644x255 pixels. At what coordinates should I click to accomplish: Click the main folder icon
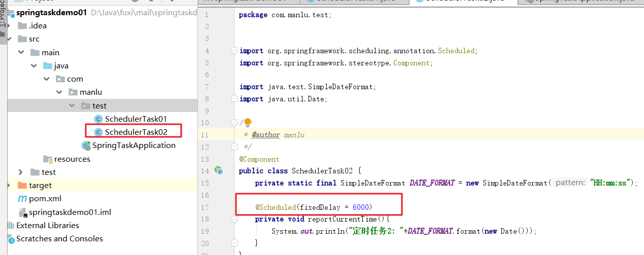[x=35, y=53]
